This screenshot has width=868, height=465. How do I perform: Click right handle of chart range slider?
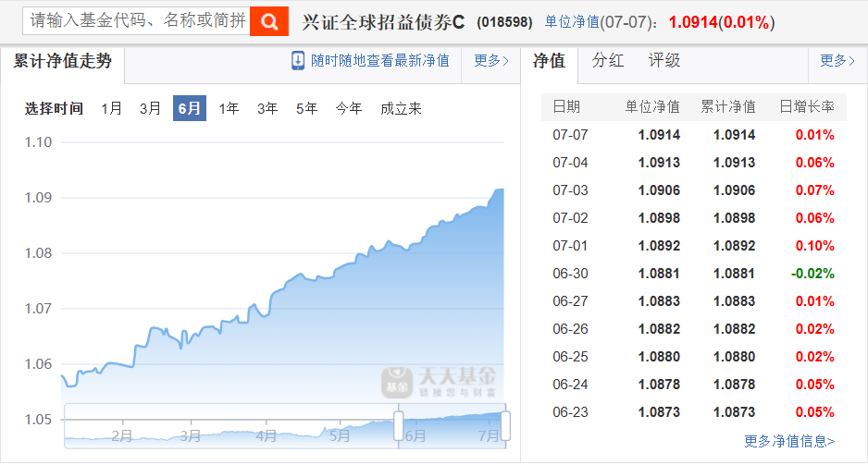tap(505, 426)
